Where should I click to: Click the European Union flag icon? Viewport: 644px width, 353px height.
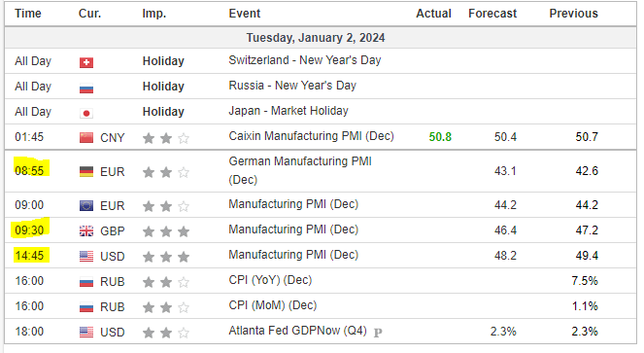[86, 205]
